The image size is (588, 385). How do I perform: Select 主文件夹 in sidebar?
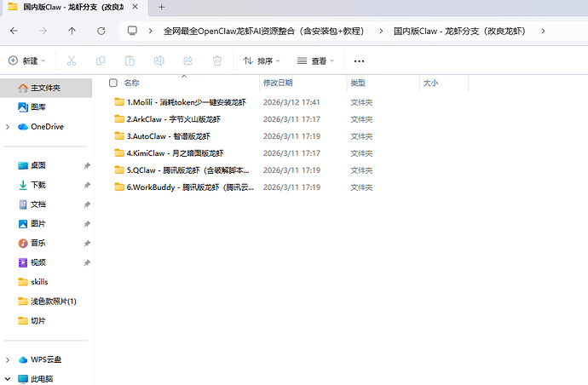pyautogui.click(x=46, y=88)
